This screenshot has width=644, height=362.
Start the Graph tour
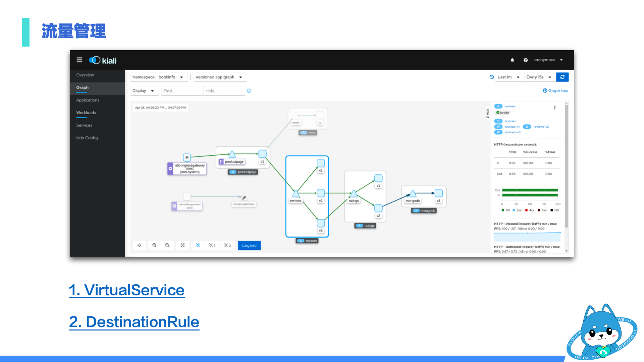click(x=555, y=90)
